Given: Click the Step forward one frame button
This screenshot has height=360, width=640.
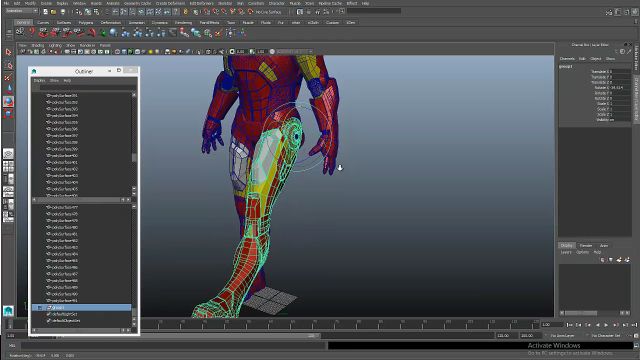Looking at the screenshot, I should coord(616,325).
